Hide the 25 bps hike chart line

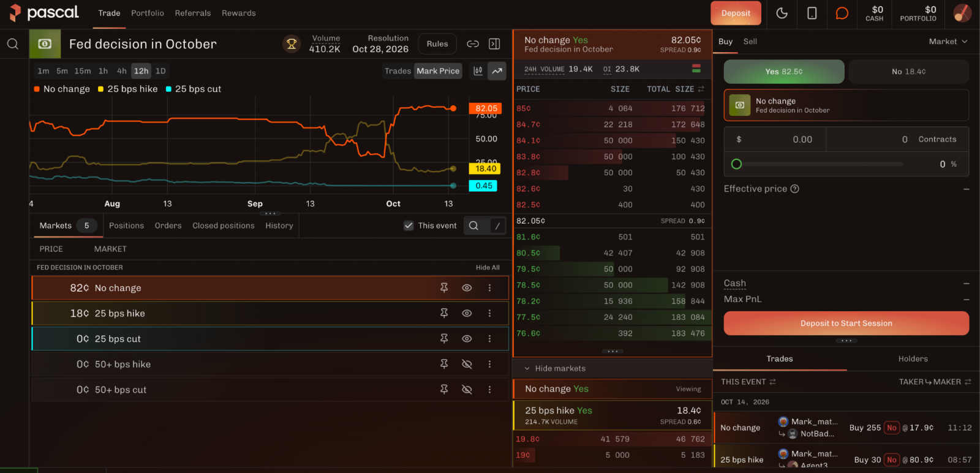coord(467,313)
